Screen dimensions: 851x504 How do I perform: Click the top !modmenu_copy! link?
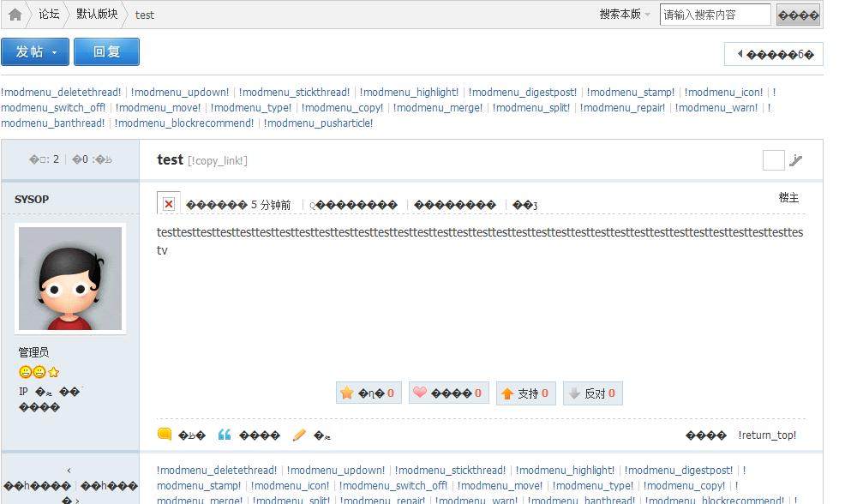click(x=342, y=107)
